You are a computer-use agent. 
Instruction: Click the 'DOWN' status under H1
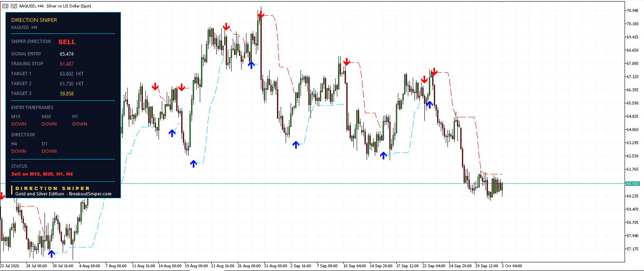pyautogui.click(x=80, y=124)
